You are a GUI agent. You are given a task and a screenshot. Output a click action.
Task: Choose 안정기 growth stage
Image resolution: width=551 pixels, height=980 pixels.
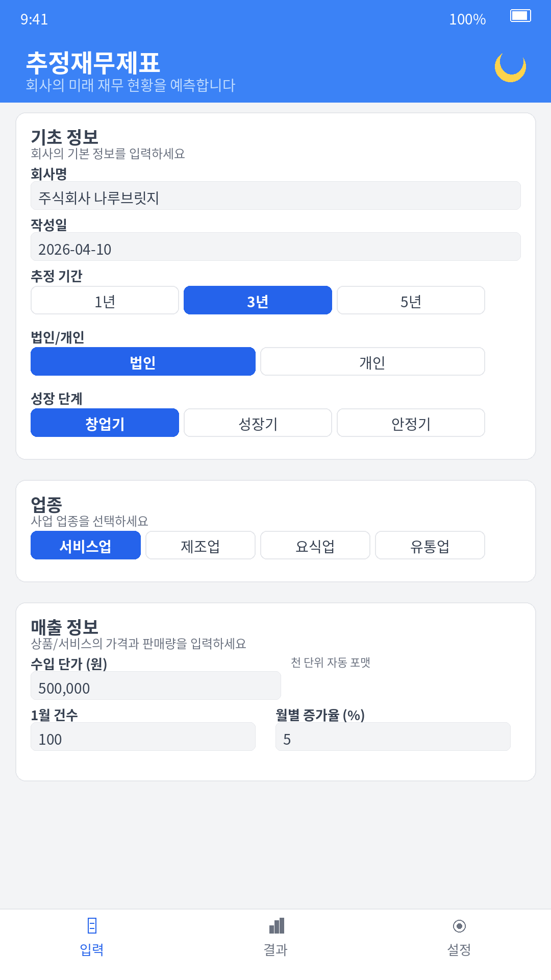(410, 423)
